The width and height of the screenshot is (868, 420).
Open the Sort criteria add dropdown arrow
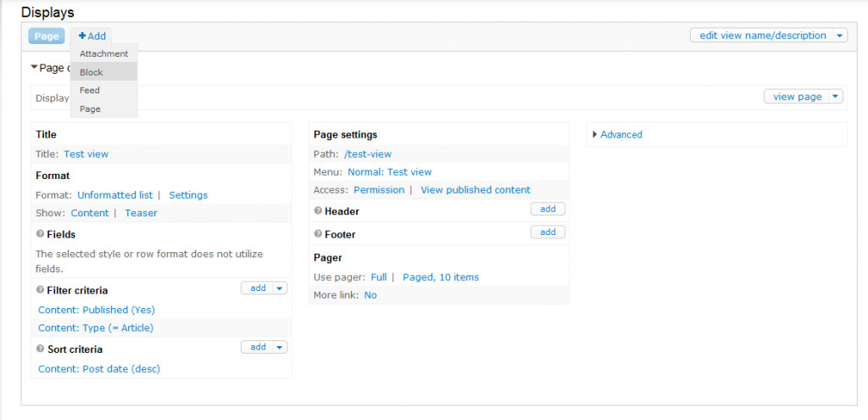click(280, 347)
